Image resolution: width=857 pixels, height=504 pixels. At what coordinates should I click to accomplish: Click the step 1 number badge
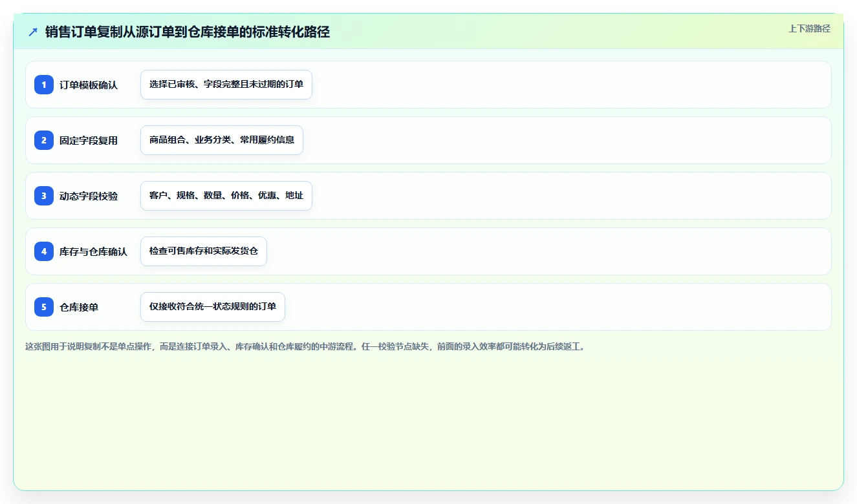point(44,85)
